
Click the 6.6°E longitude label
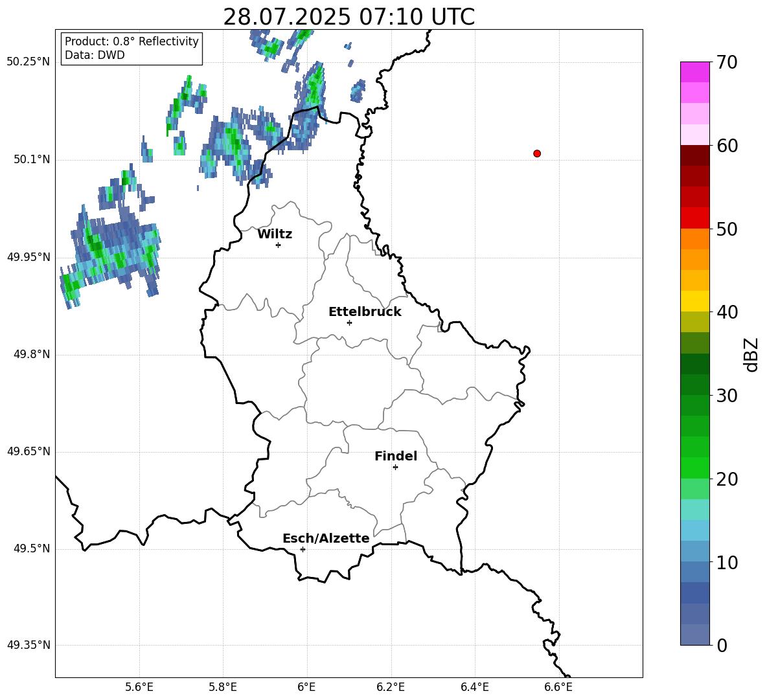558,687
